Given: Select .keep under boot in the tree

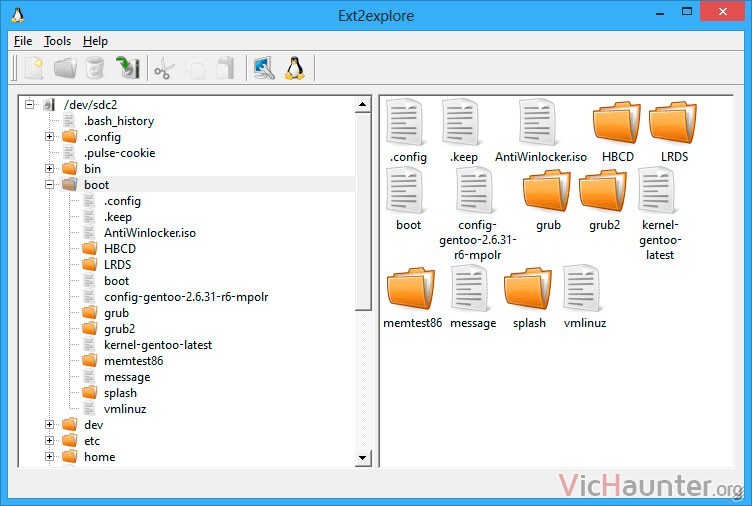Looking at the screenshot, I should point(118,216).
